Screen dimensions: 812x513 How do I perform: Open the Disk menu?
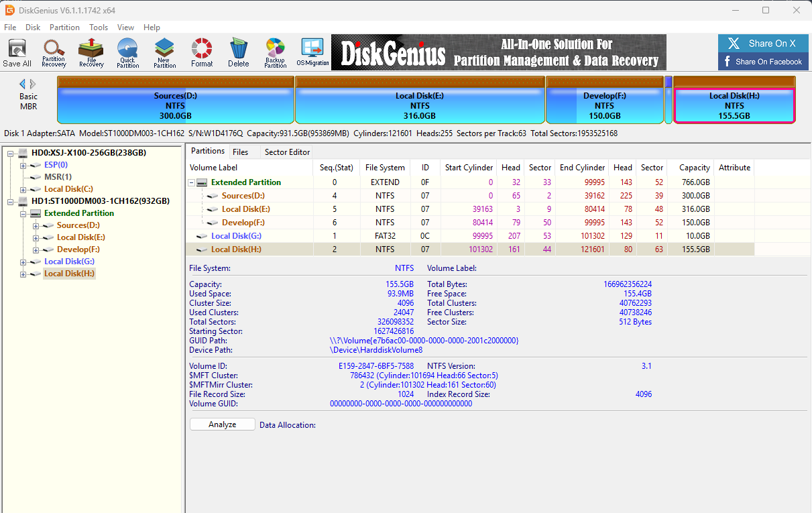point(33,27)
